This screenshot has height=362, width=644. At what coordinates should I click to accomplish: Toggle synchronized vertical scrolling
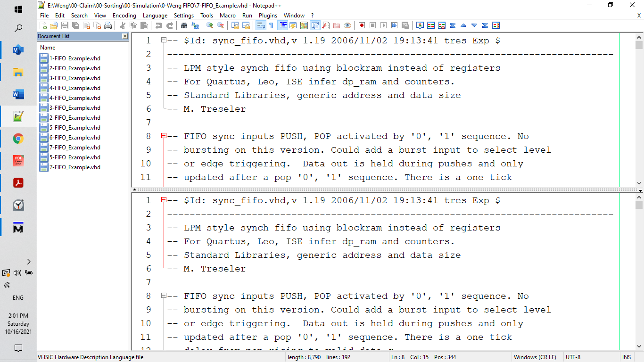[235, 25]
